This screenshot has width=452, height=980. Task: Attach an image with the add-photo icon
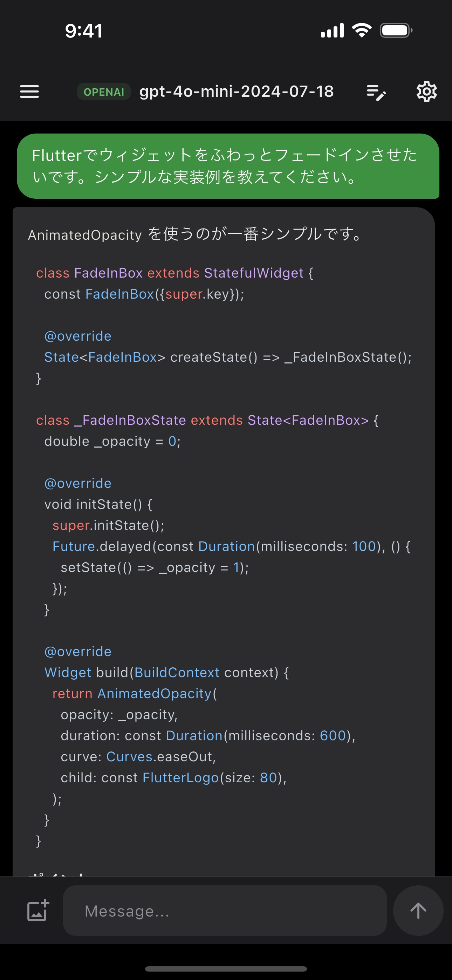[38, 910]
